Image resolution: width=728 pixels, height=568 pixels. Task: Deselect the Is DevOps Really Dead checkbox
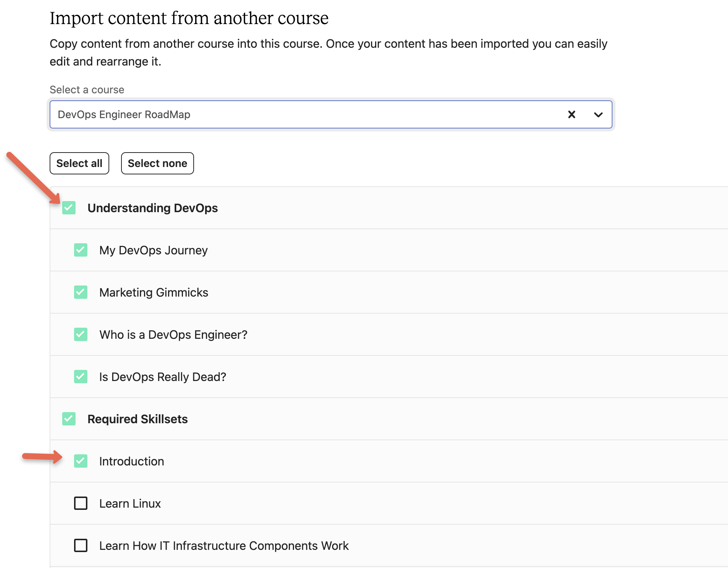(81, 377)
